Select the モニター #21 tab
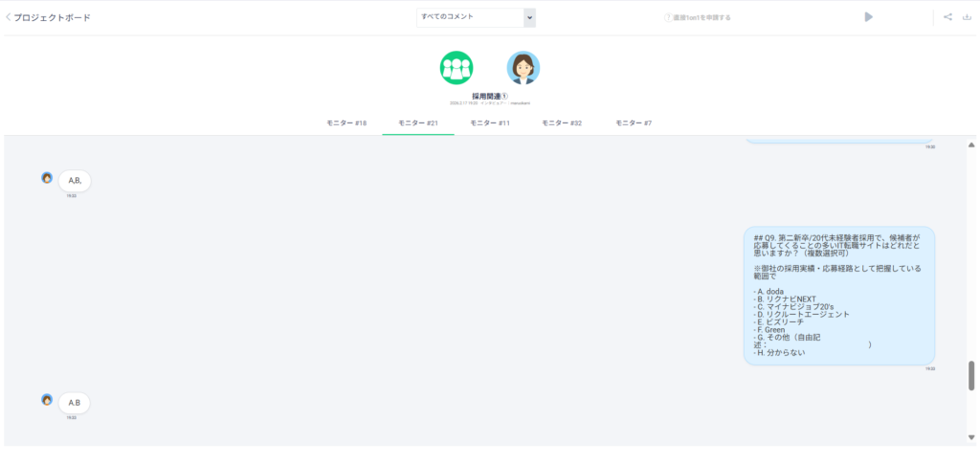The image size is (980, 465). pyautogui.click(x=418, y=123)
